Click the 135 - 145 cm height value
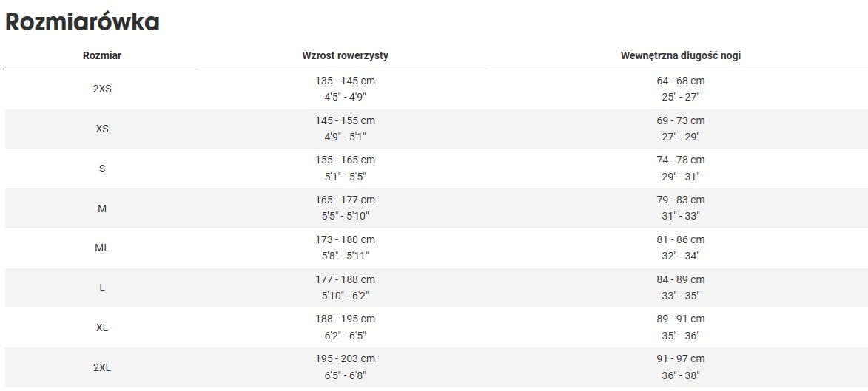 (345, 81)
